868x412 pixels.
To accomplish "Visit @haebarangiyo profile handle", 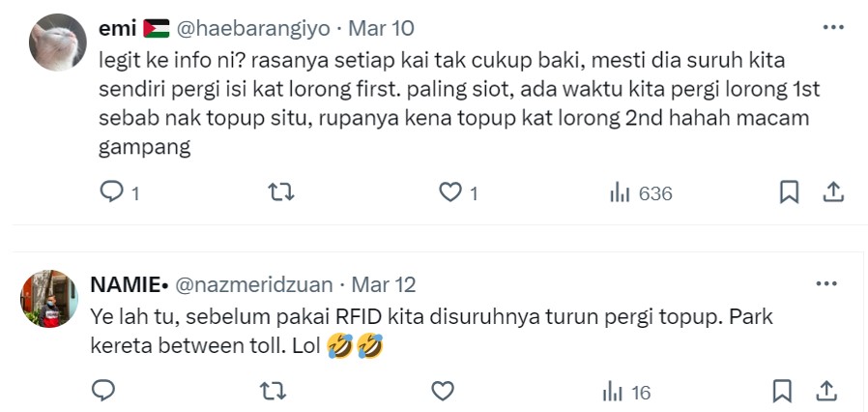I will (x=253, y=28).
